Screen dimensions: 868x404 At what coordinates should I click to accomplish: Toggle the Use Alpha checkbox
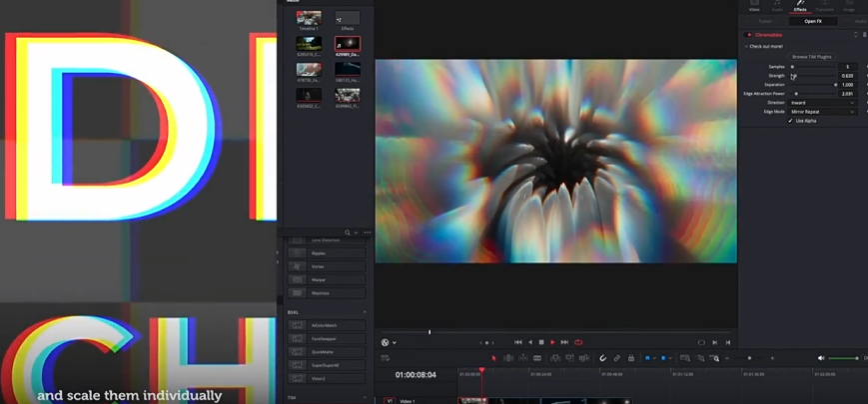tap(791, 121)
